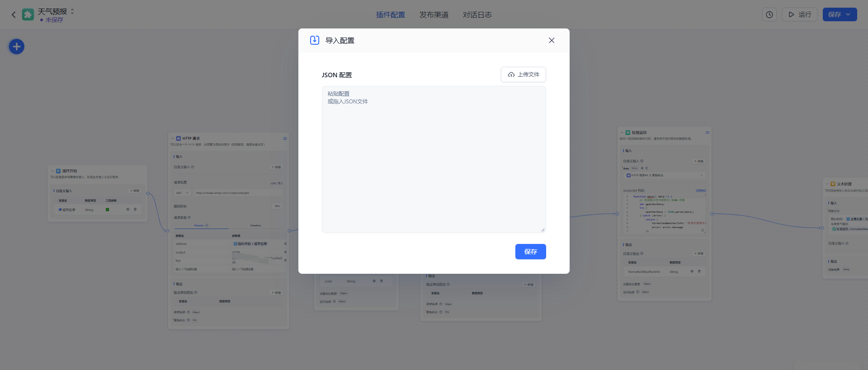Click the 插件开始 node icon
The image size is (868, 370).
pos(58,171)
